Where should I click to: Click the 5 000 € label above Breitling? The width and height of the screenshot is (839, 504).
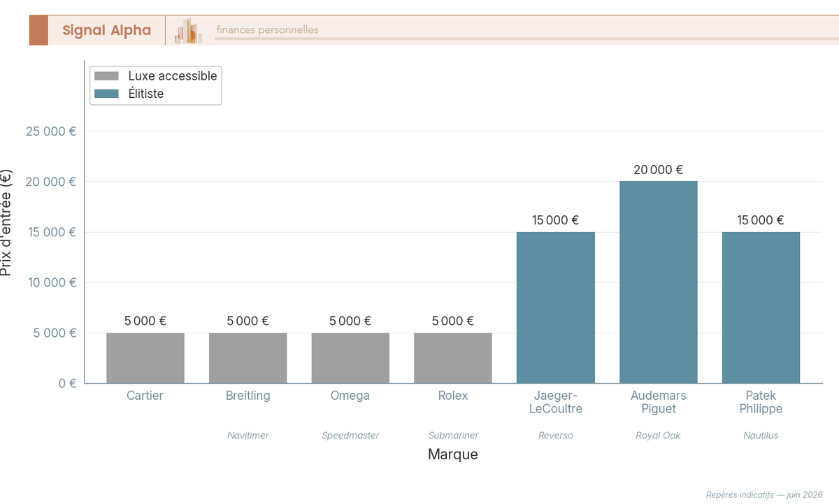click(248, 321)
